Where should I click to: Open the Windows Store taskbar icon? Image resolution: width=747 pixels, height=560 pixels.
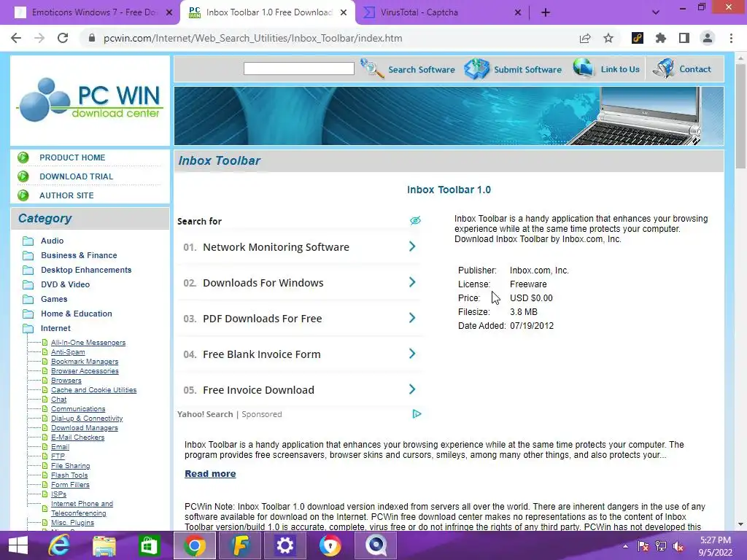[149, 545]
